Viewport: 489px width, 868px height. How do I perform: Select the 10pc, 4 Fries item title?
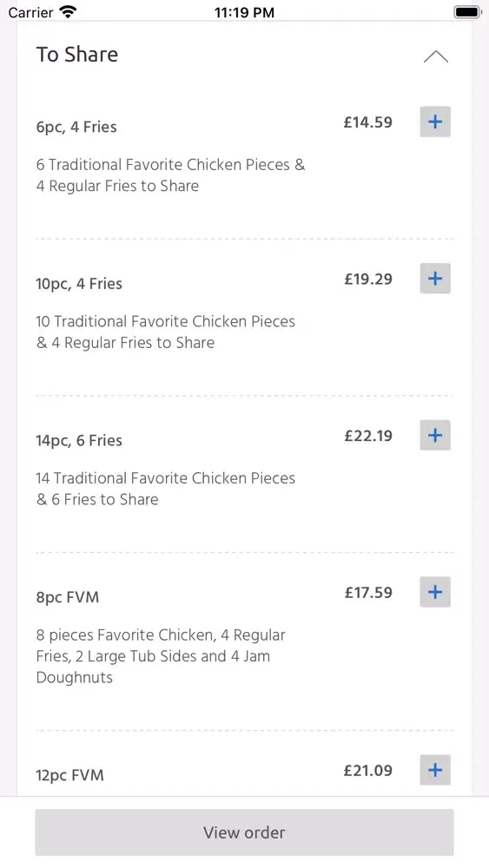[x=79, y=284]
